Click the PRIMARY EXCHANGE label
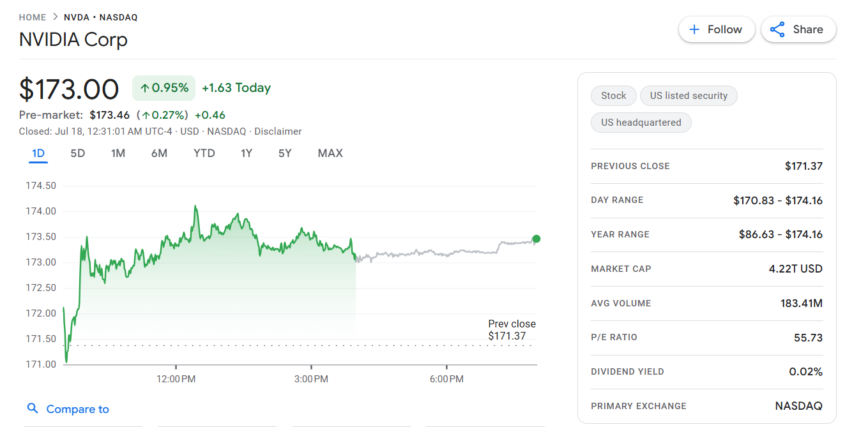 639,406
